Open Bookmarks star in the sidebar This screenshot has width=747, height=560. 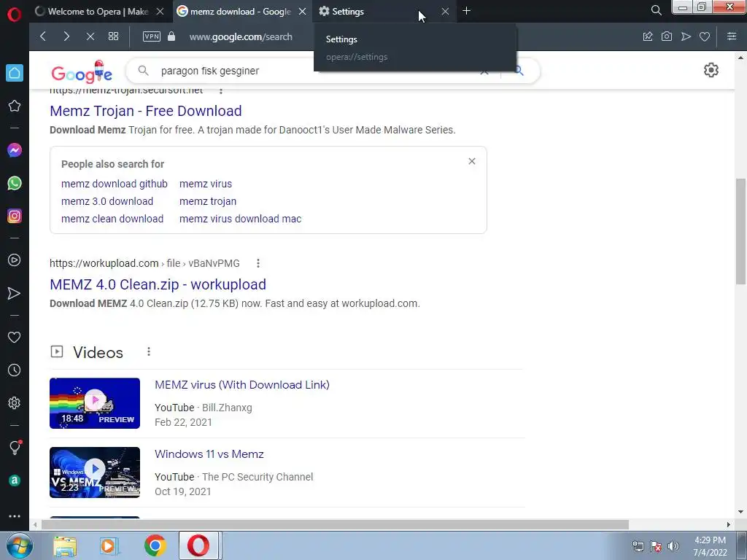point(15,106)
